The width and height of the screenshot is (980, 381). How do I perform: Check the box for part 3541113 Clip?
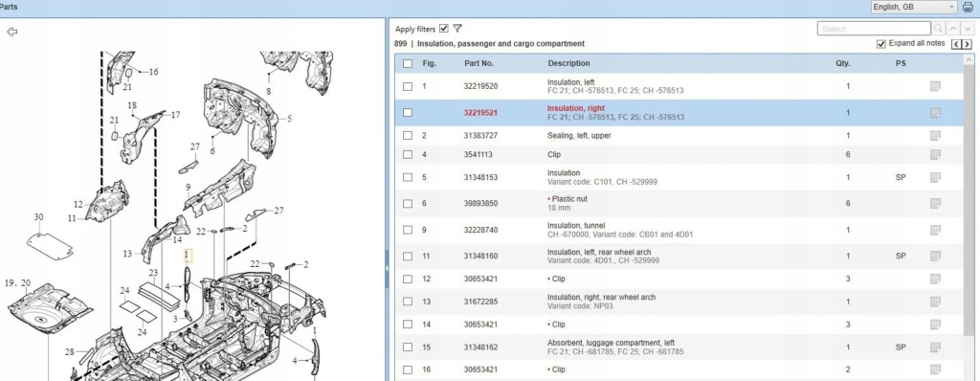point(408,154)
